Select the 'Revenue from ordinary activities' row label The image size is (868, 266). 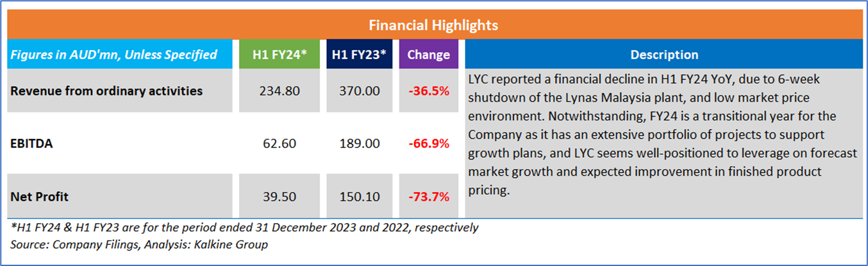[106, 91]
